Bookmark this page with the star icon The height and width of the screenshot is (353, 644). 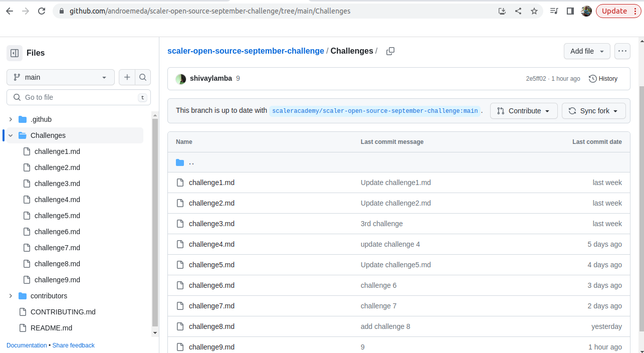pos(534,11)
